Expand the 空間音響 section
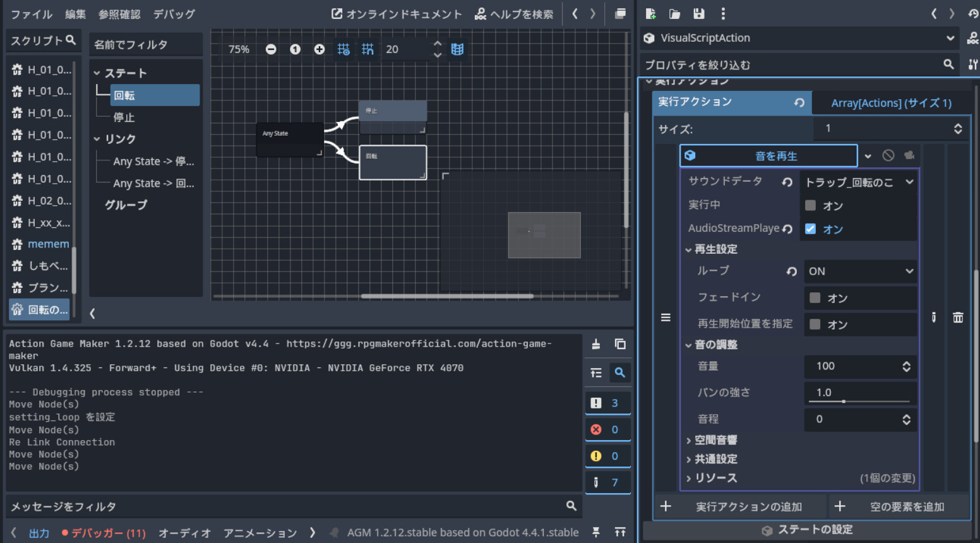Viewport: 980px width, 543px height. point(712,440)
